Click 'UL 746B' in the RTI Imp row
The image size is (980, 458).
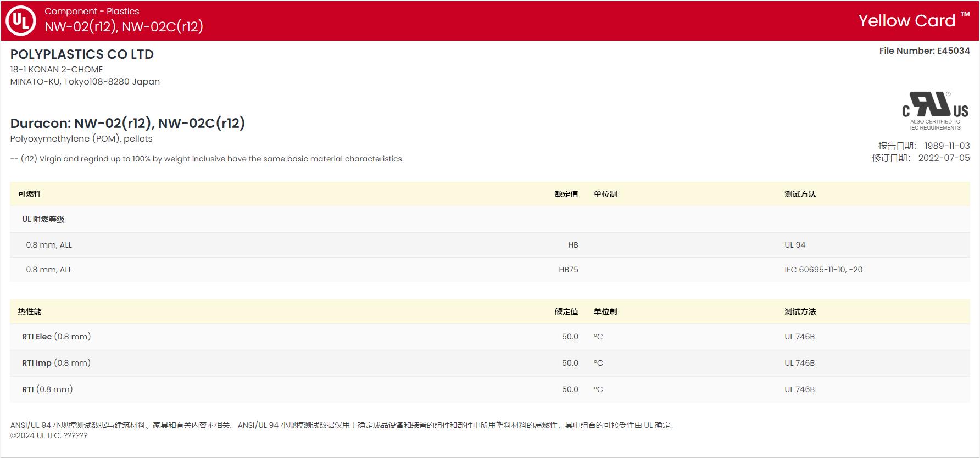[800, 363]
